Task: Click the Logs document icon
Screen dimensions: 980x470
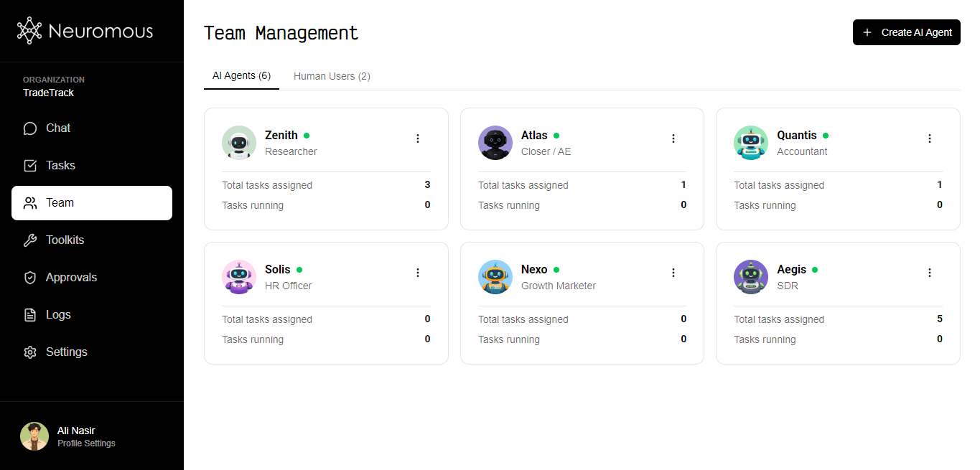Action: [x=30, y=315]
